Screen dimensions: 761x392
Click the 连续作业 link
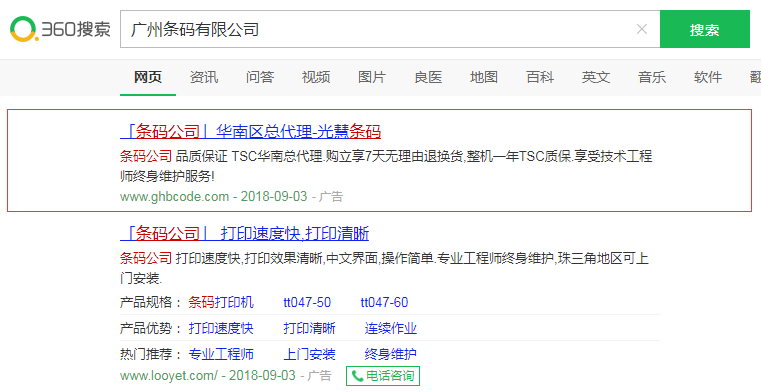click(x=391, y=328)
